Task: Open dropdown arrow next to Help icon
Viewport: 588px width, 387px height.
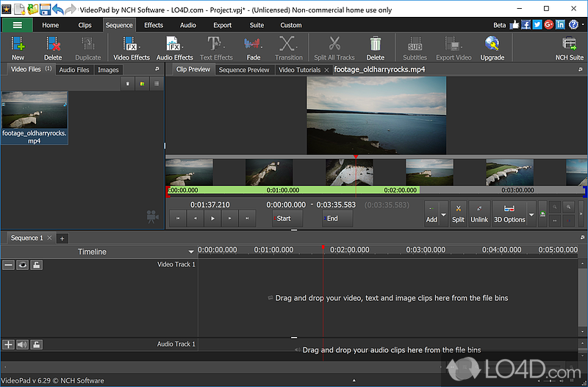Action: (583, 25)
